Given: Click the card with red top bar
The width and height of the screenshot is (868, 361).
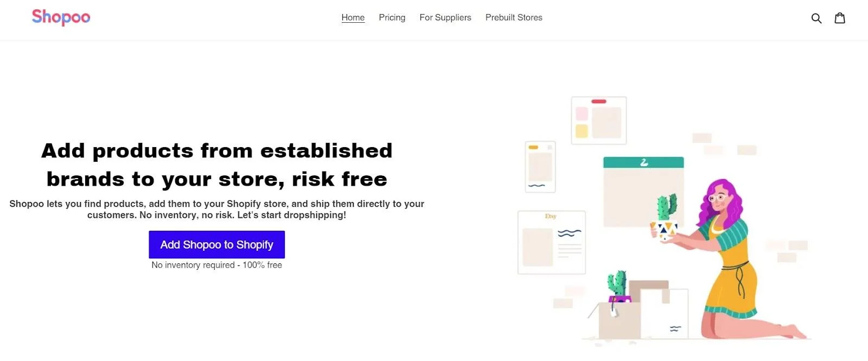Looking at the screenshot, I should (599, 121).
